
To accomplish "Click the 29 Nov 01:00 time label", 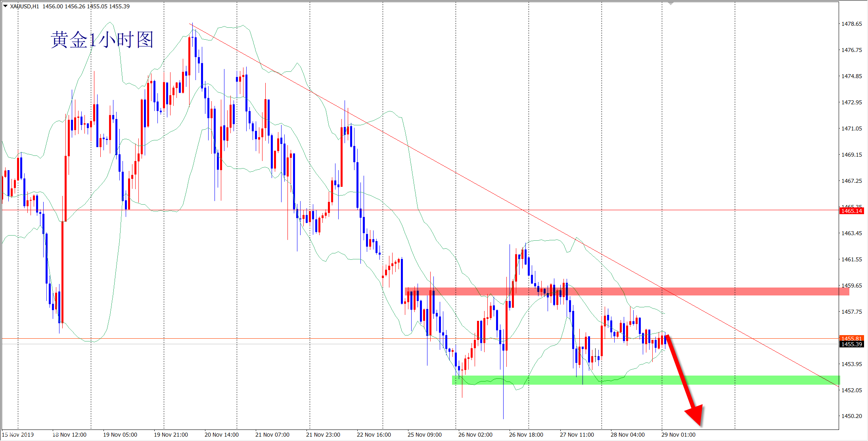I will click(x=678, y=435).
